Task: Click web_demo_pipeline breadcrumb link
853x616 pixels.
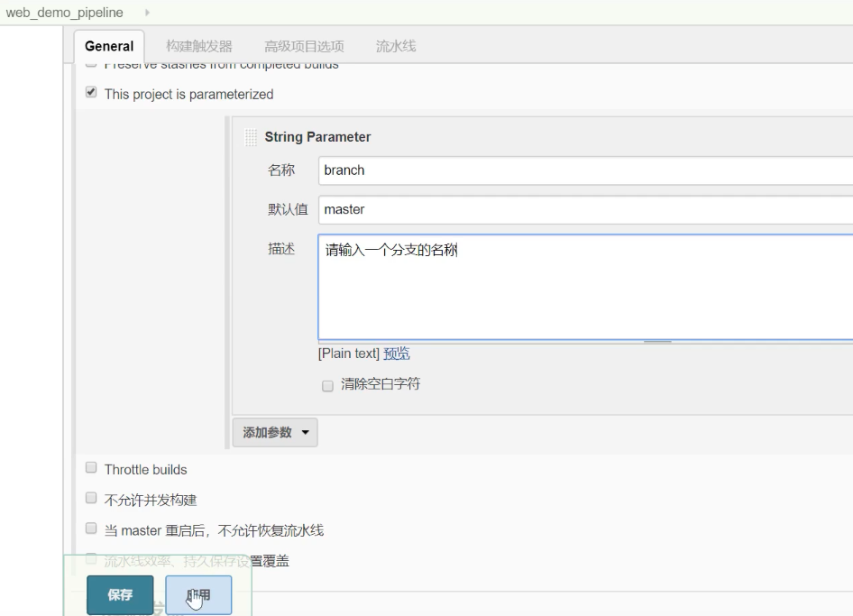Action: (x=65, y=13)
